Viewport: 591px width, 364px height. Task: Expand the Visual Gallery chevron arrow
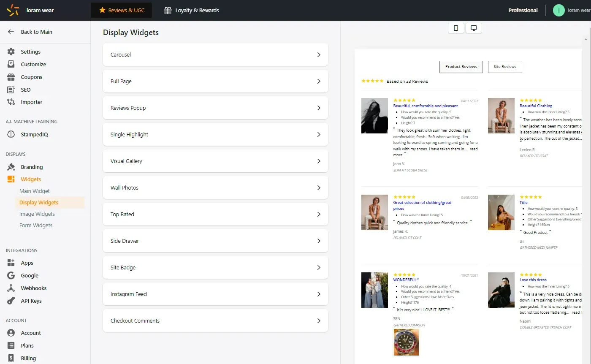(x=319, y=161)
